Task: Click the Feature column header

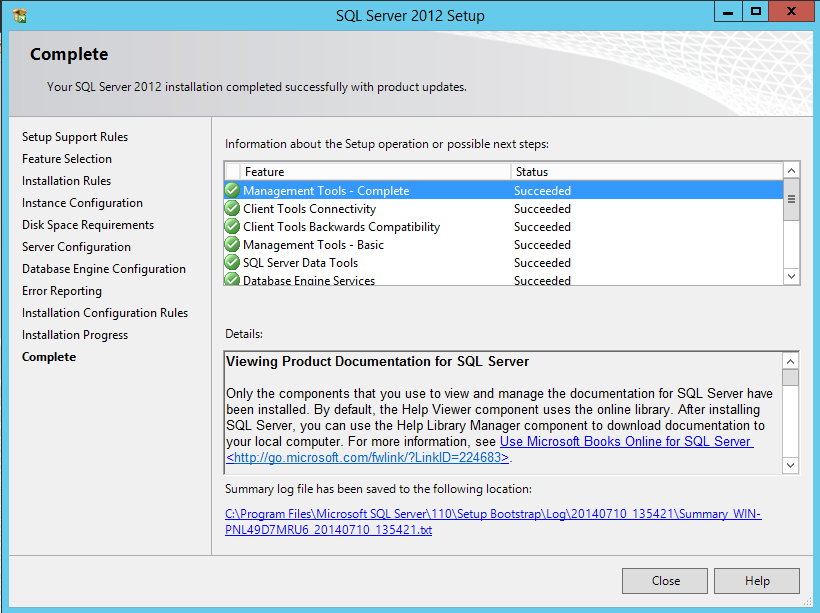Action: (375, 172)
